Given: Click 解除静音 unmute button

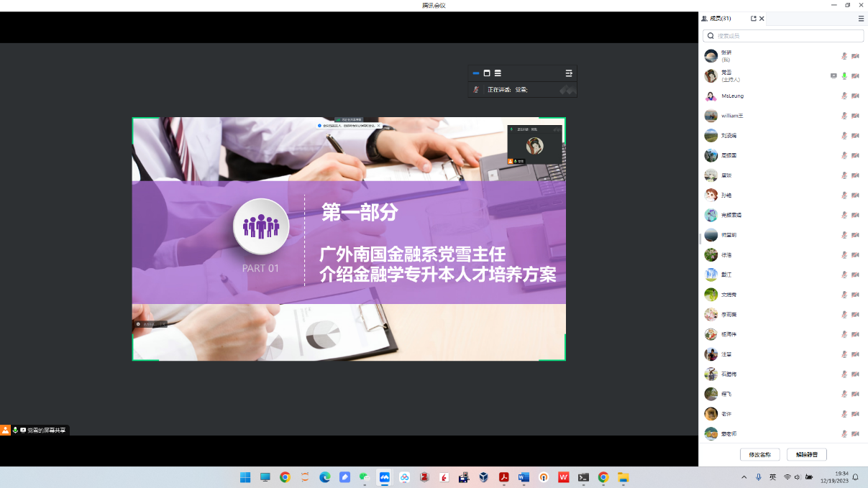Looking at the screenshot, I should [x=806, y=455].
